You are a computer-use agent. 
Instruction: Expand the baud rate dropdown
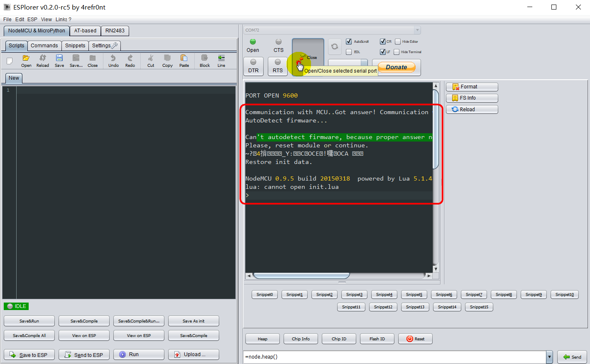pyautogui.click(x=364, y=62)
